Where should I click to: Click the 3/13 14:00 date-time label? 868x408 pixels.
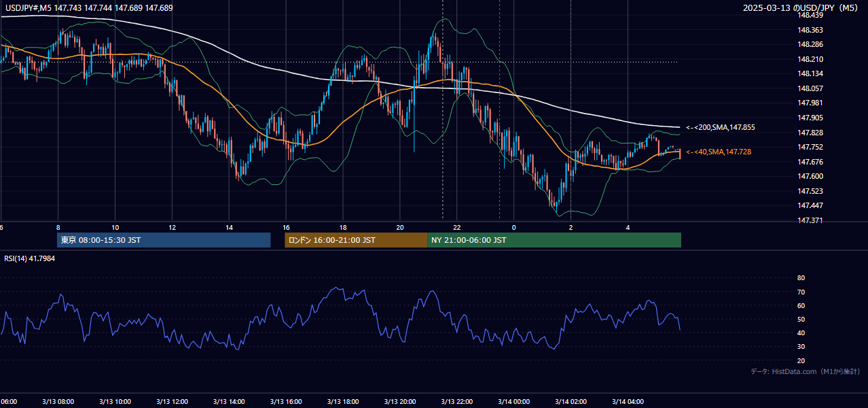(229, 402)
